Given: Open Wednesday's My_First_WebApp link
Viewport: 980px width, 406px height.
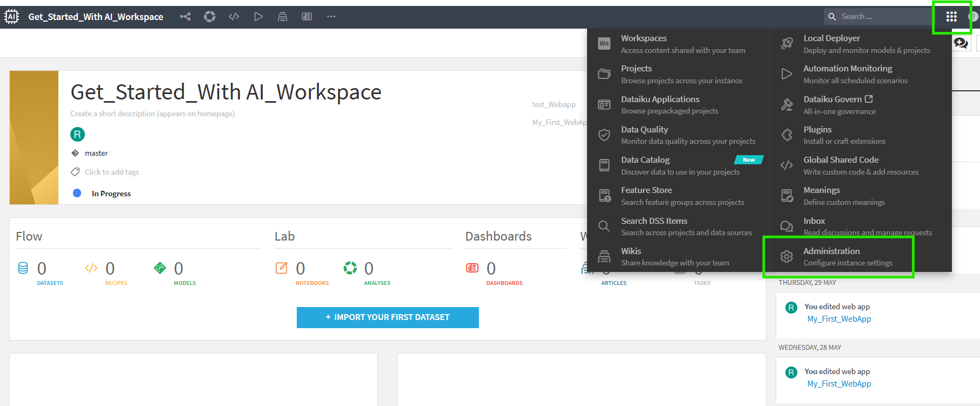Looking at the screenshot, I should click(x=839, y=384).
